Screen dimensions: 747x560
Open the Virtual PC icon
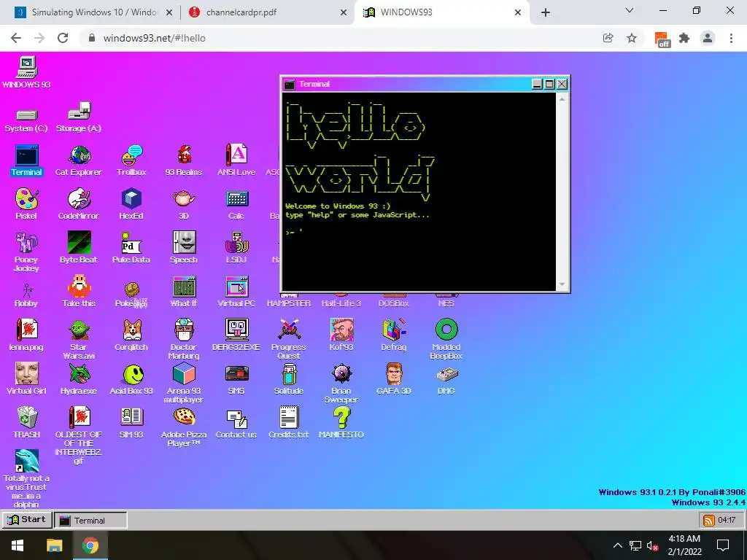[236, 286]
